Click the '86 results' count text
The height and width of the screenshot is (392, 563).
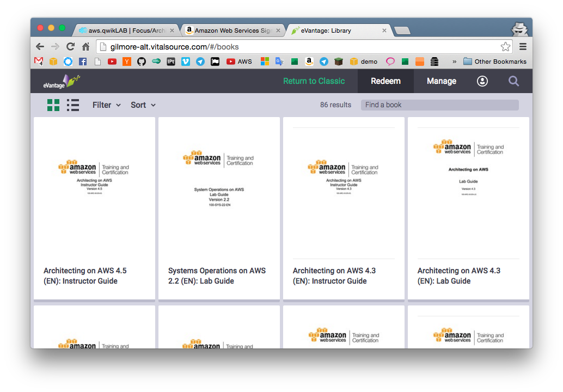[x=336, y=105]
